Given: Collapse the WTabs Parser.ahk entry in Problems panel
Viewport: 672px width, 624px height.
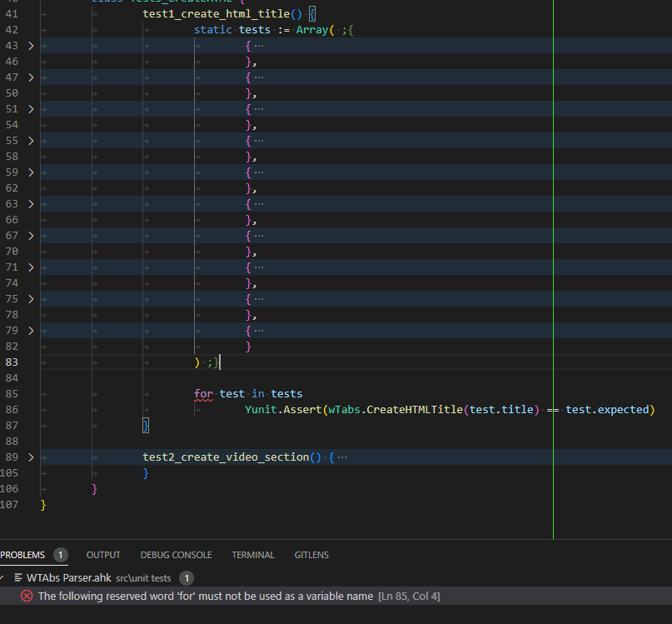Looking at the screenshot, I should (4, 577).
